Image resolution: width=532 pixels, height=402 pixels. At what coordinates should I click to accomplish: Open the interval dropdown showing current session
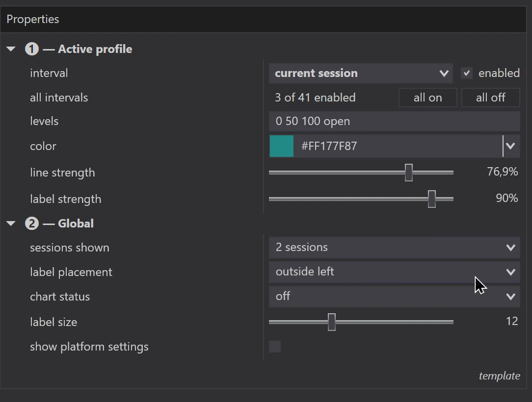361,73
